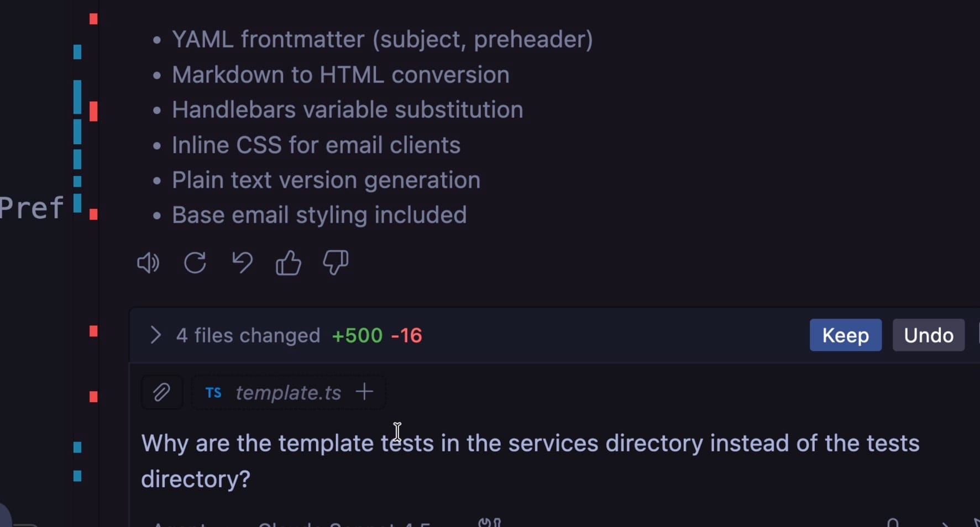
Task: View diff via the 4 files changed label
Action: [247, 335]
